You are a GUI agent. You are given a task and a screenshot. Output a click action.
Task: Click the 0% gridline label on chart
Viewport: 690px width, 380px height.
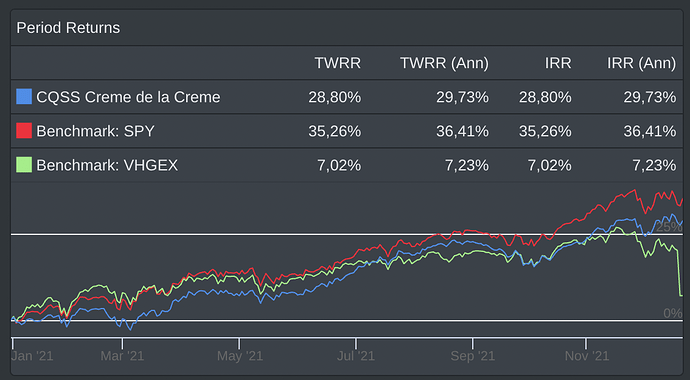(x=673, y=313)
